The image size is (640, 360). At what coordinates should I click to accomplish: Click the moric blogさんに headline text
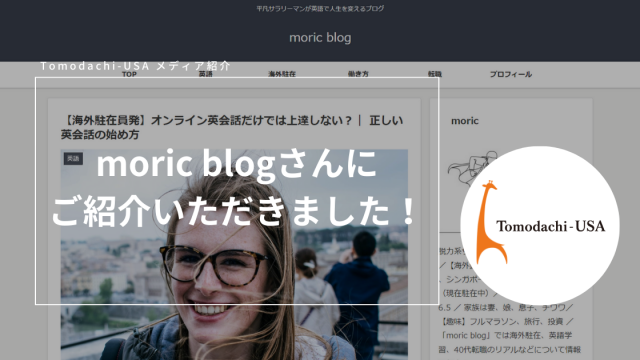(x=236, y=164)
